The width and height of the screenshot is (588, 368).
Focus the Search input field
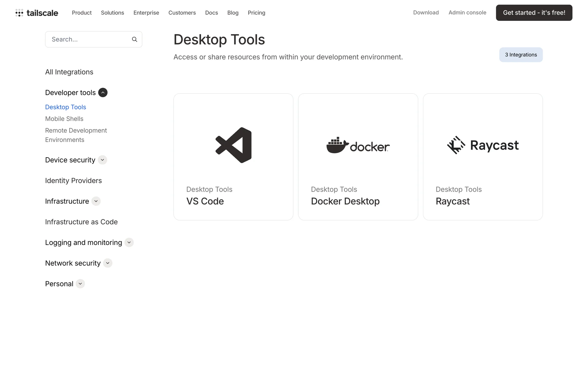coord(89,39)
